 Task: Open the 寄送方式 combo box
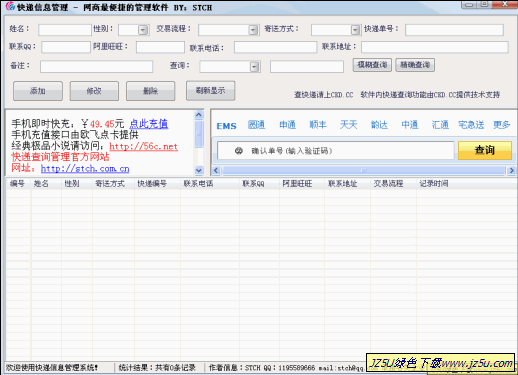click(355, 30)
